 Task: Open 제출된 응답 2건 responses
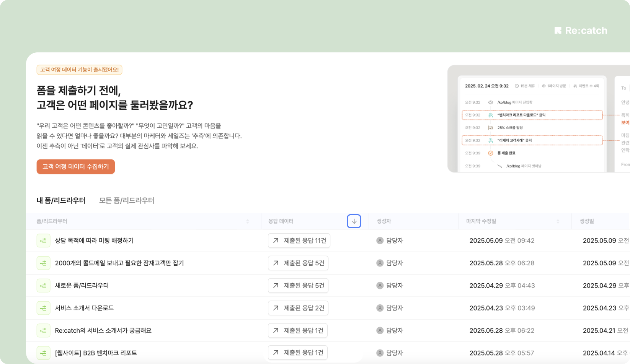pos(298,308)
